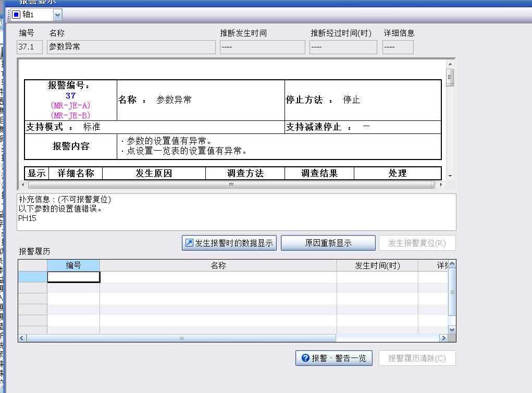Open the 轴1 axis selection dropdown
532x393 pixels.
point(57,15)
